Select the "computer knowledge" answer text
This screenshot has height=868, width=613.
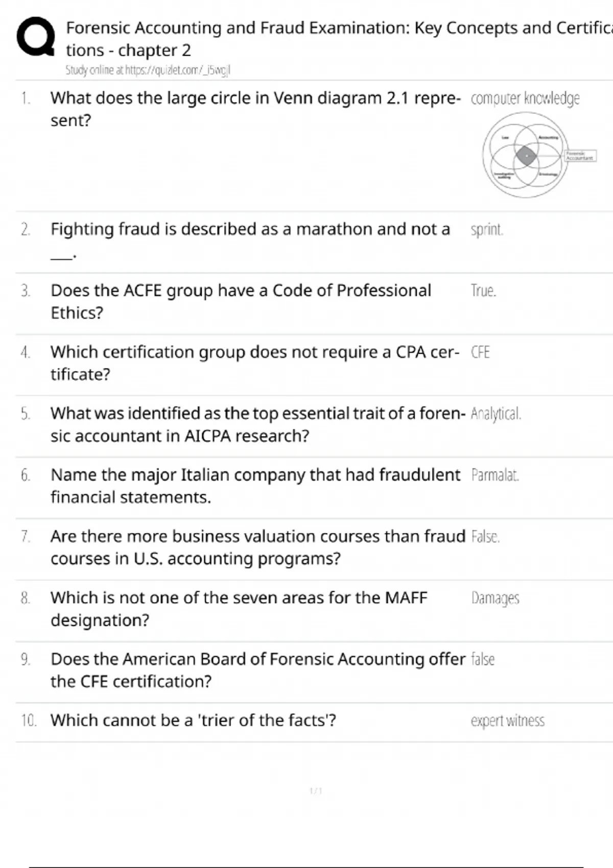point(525,98)
